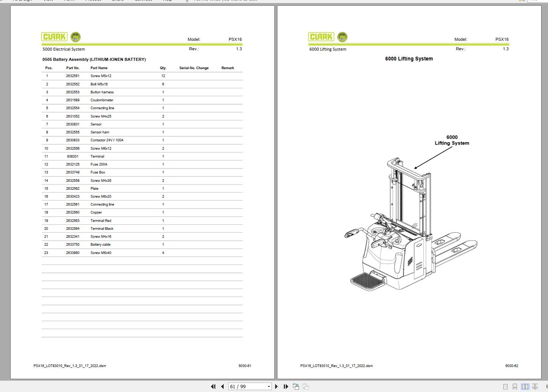
Task: Select the 'Button harness' row name
Action: (x=102, y=92)
